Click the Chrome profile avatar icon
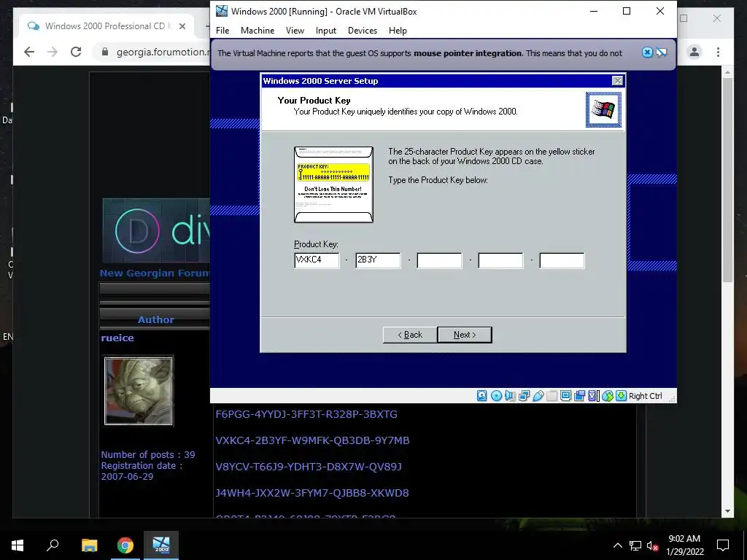Viewport: 747px width, 560px height. [694, 52]
